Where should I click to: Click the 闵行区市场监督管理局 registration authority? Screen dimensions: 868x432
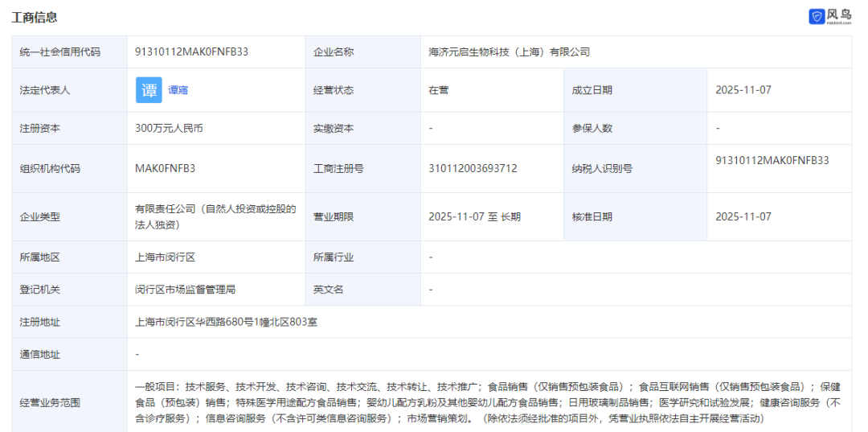point(185,290)
